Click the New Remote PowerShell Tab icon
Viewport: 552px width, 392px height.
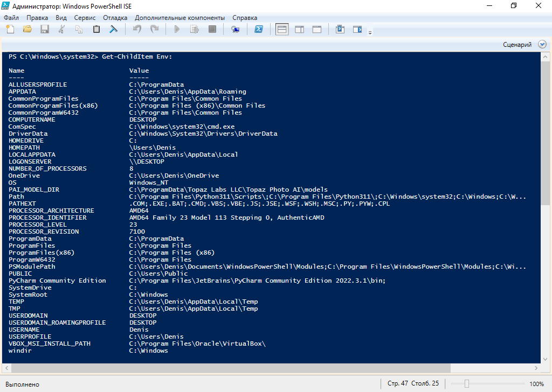coord(235,29)
